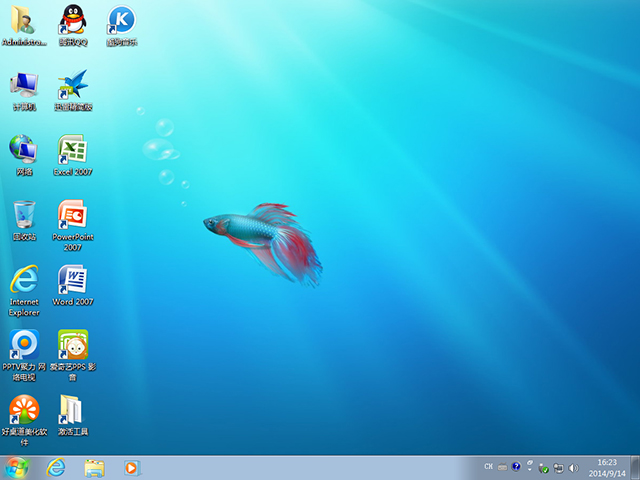Click the CH input language indicator
Screen dimensions: 640x480
pyautogui.click(x=489, y=467)
